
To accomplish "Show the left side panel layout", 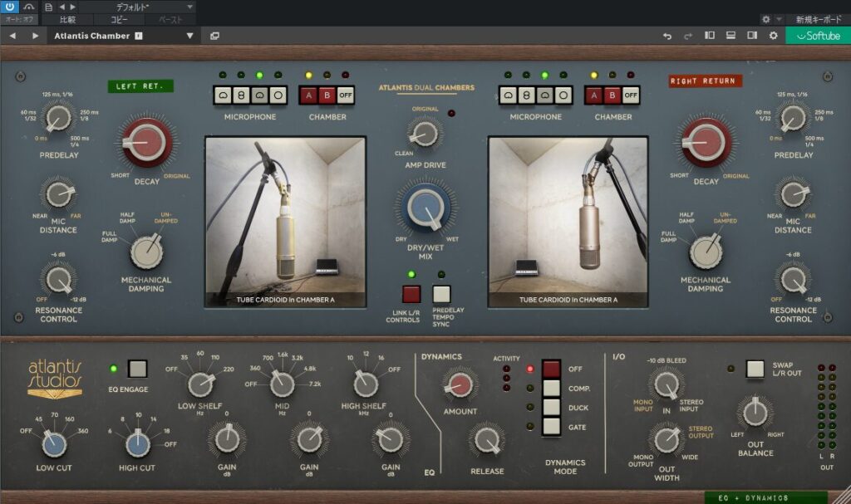I will click(710, 36).
